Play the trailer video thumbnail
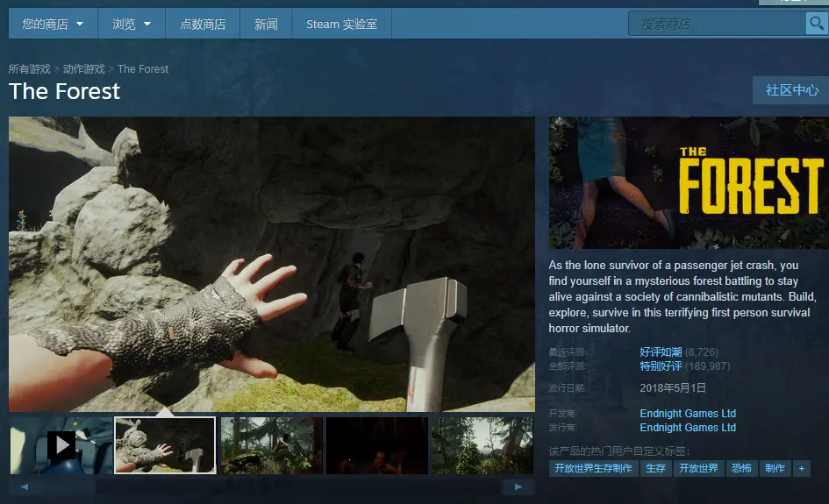Image resolution: width=829 pixels, height=504 pixels. (61, 445)
